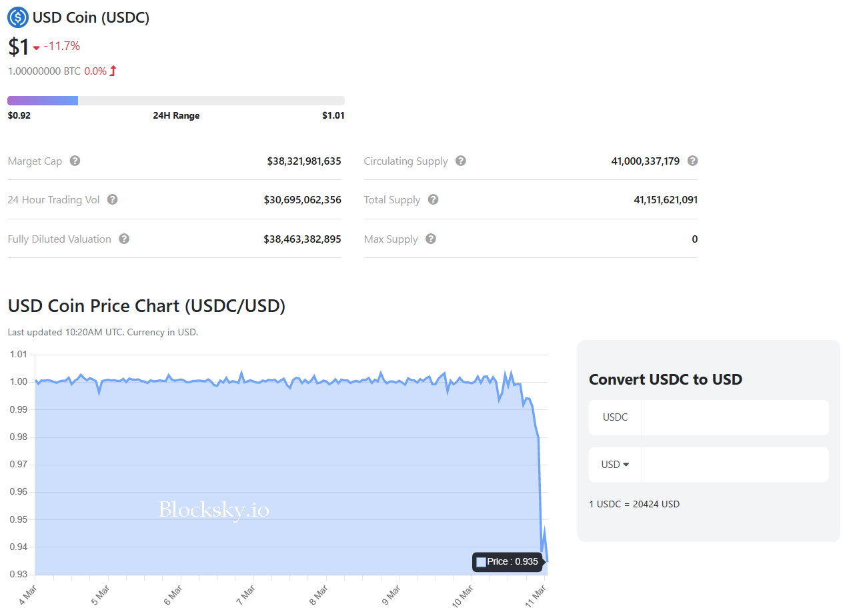Click the 1.00000000 BTC value
The height and width of the screenshot is (616, 849).
click(44, 71)
